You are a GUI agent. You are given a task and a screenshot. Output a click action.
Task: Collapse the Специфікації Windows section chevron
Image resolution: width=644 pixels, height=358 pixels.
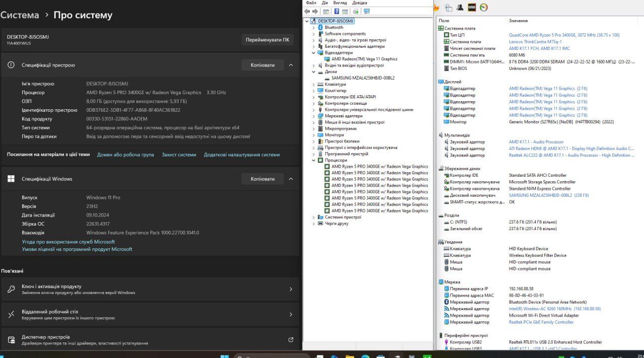tap(290, 179)
